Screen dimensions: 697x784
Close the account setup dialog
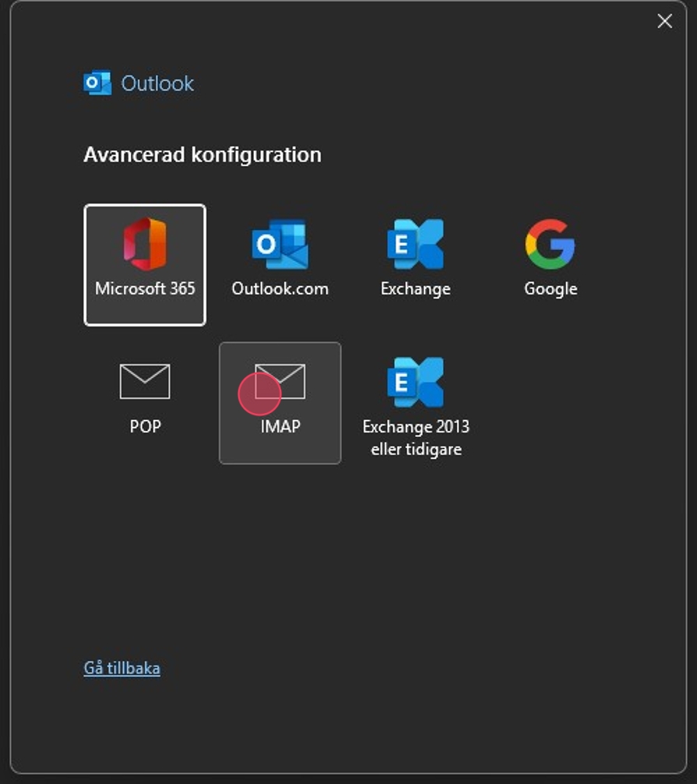[664, 21]
